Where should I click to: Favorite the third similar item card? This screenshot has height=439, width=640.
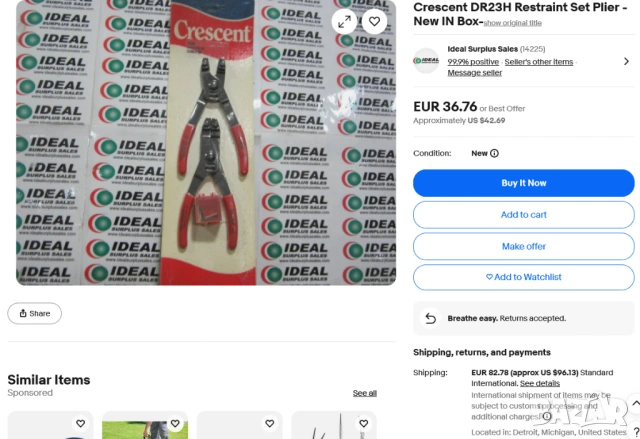(270, 423)
